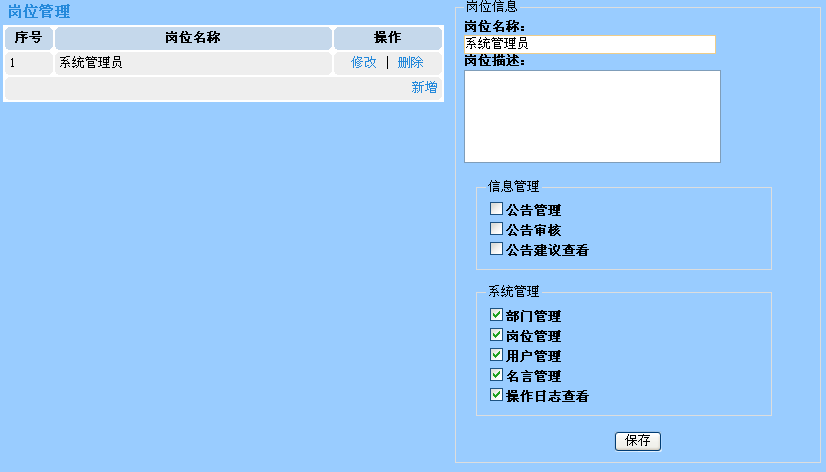Select the 系统管理员 cell in table
This screenshot has width=826, height=472.
pos(193,63)
